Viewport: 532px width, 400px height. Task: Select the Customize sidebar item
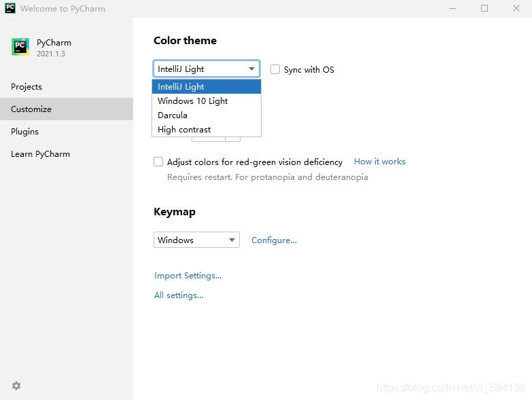point(31,109)
